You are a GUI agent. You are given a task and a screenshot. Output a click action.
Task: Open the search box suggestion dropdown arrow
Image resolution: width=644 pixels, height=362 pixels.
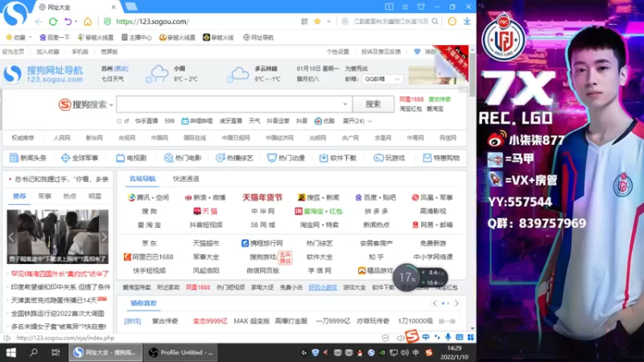tap(345, 105)
